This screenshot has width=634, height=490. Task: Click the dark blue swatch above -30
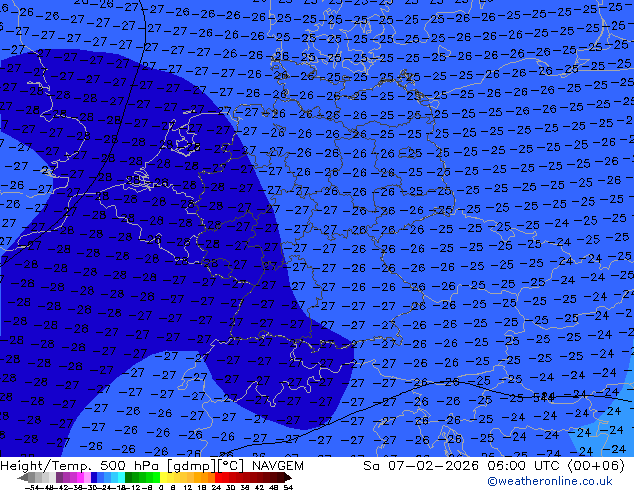pyautogui.click(x=94, y=477)
